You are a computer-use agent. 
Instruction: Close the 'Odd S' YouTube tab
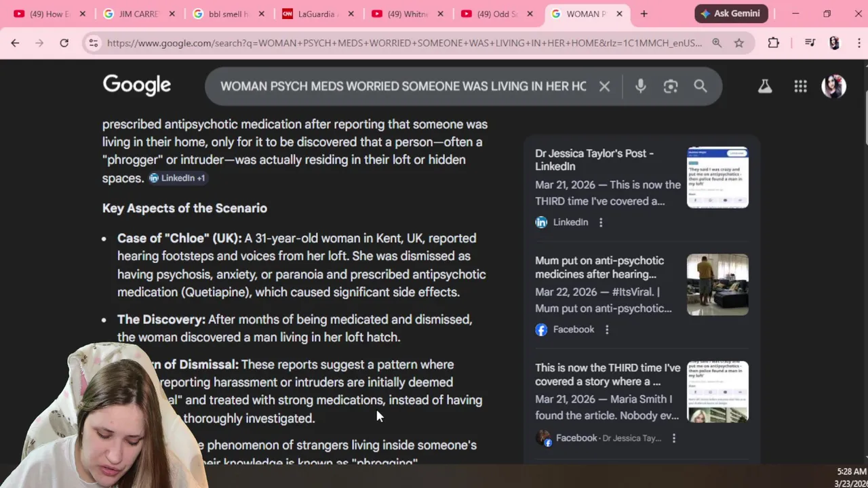[x=530, y=14]
